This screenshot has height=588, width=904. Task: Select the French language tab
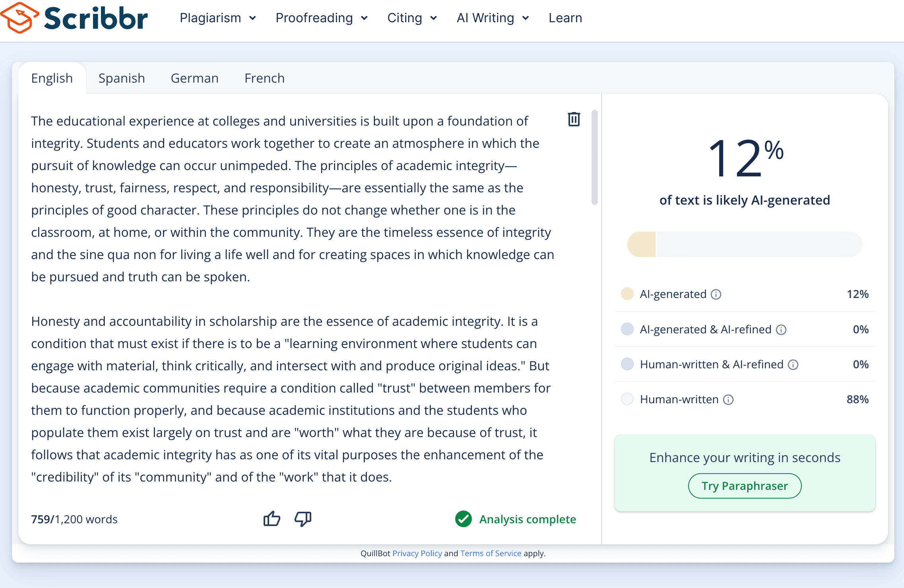(264, 78)
